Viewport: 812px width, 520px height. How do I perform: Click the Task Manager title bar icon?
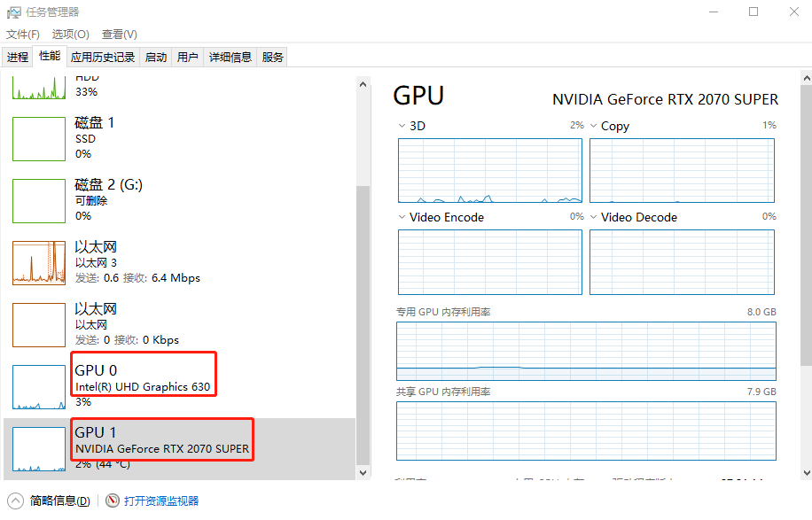(14, 12)
